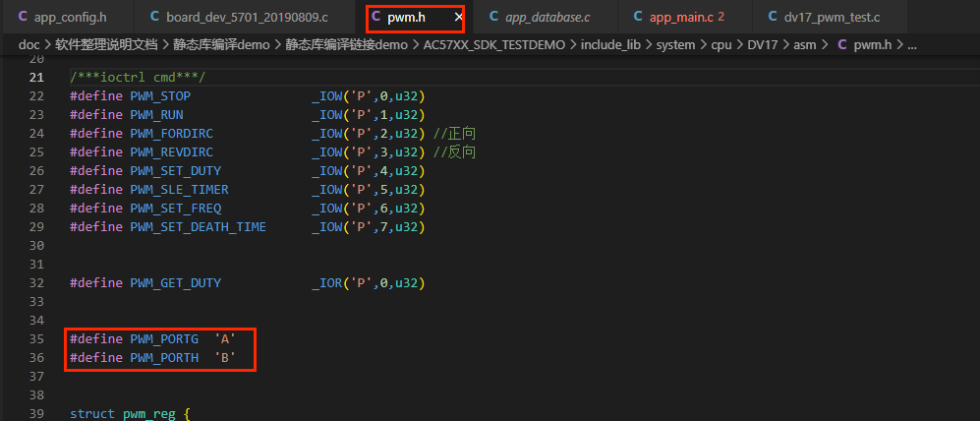
Task: Open the asm breadcrumb folder
Action: pyautogui.click(x=803, y=45)
